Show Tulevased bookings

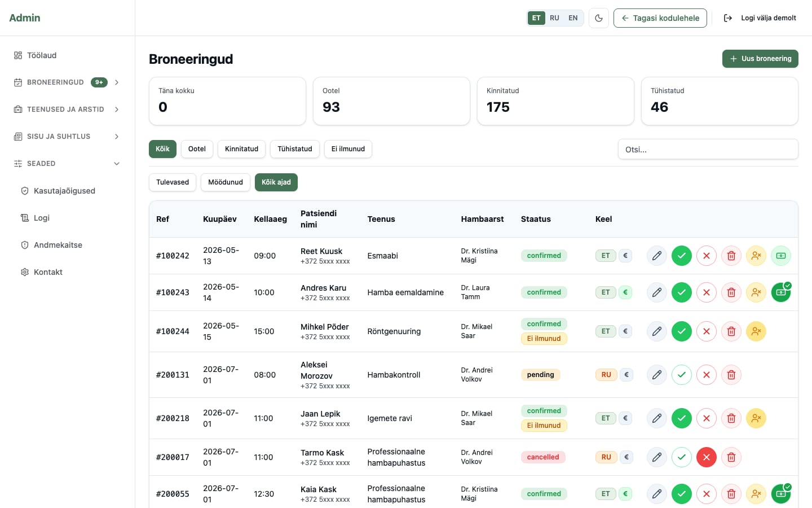click(x=173, y=182)
